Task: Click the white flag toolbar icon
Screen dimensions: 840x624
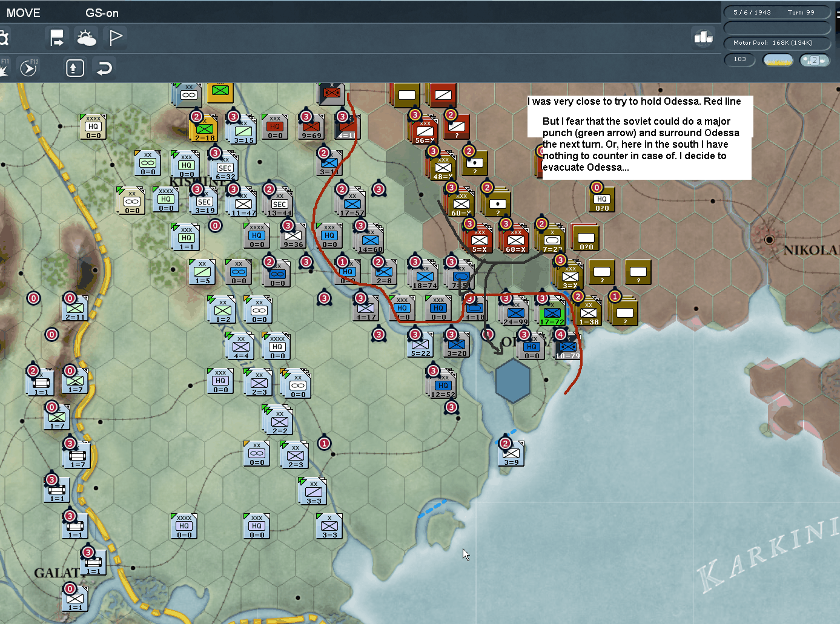Action: (116, 38)
